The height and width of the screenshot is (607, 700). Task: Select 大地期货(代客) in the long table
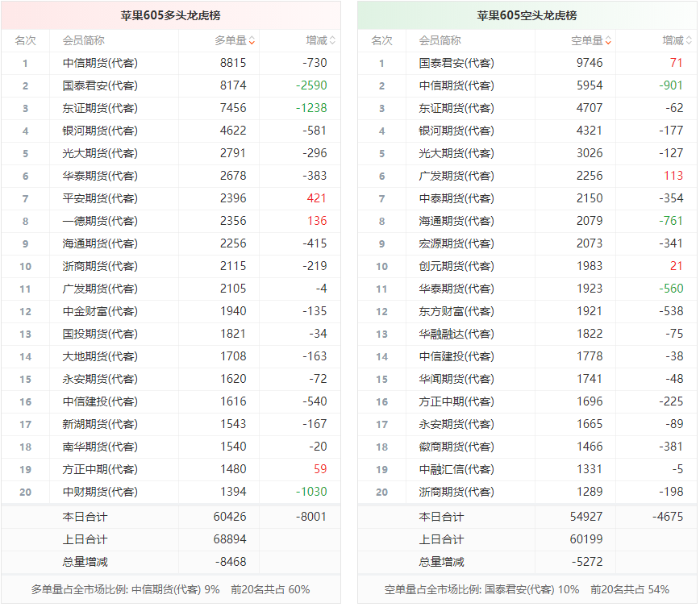100,356
